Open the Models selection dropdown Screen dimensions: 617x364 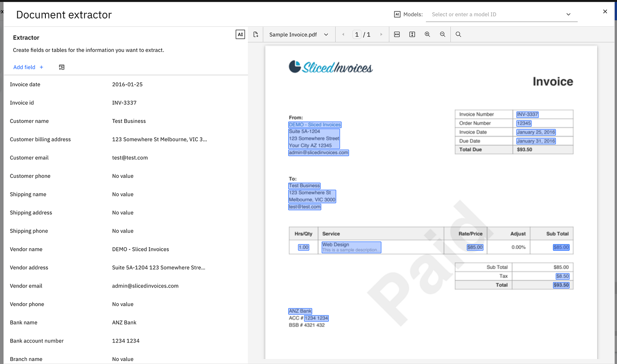(502, 15)
